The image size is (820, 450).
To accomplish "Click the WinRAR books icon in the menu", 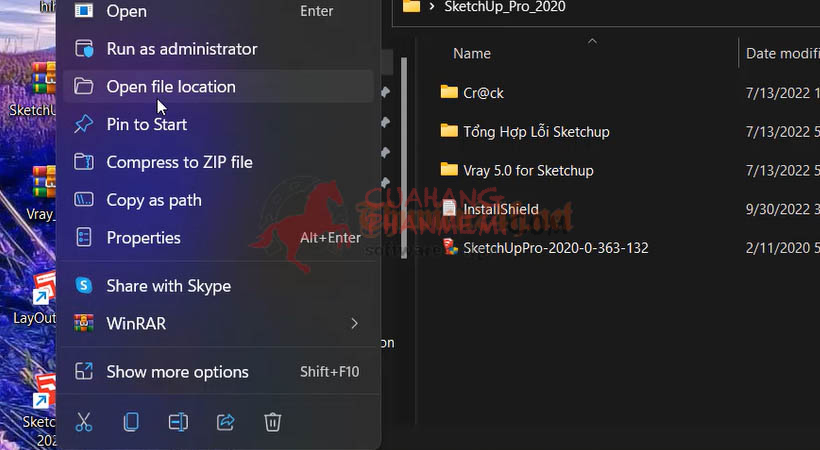I will coord(84,323).
